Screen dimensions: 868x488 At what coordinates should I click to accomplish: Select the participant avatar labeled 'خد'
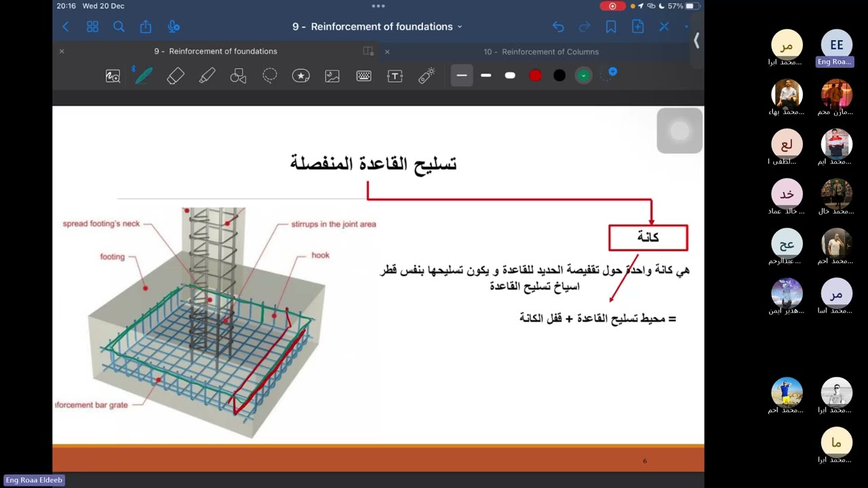click(787, 194)
